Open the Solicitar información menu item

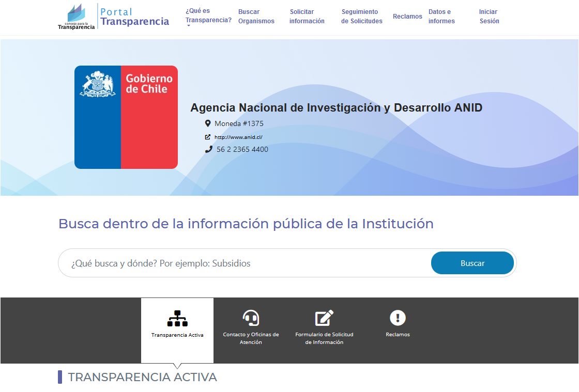point(307,17)
